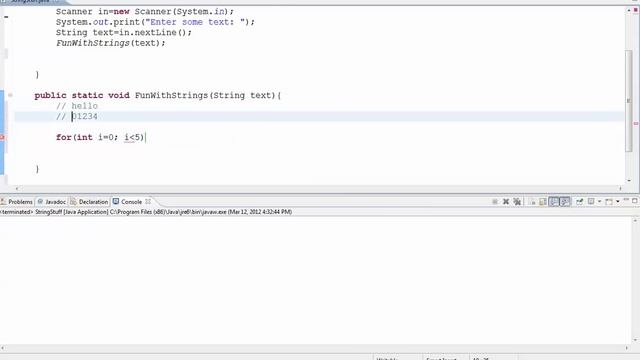Click the red error indicator atop overview ruler
This screenshot has height=360, width=640.
(636, 10)
